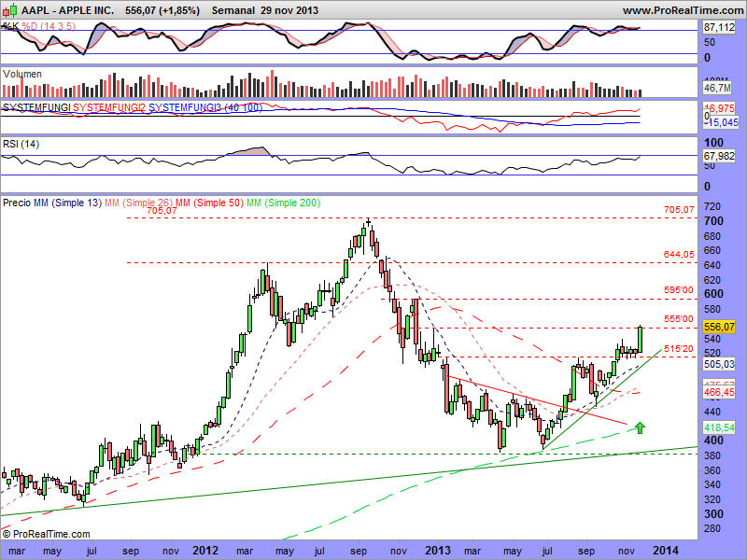747x560 pixels.
Task: Select the "Volumen" panel label
Action: pyautogui.click(x=21, y=74)
